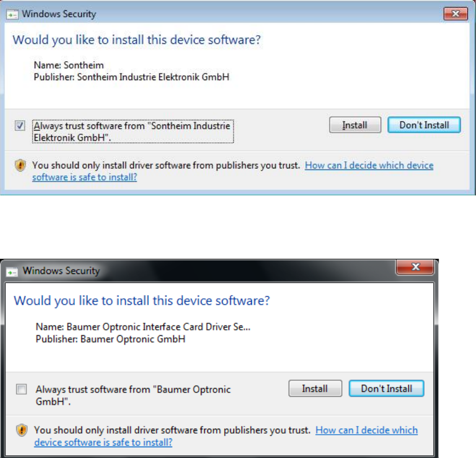Click the install question heading in the Sontheim dialog
Viewport: 476px width, 458px height.
[136, 40]
